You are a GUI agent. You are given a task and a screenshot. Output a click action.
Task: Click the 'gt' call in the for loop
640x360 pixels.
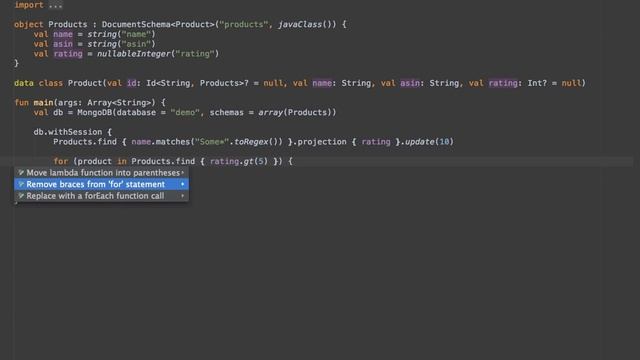tap(249, 162)
